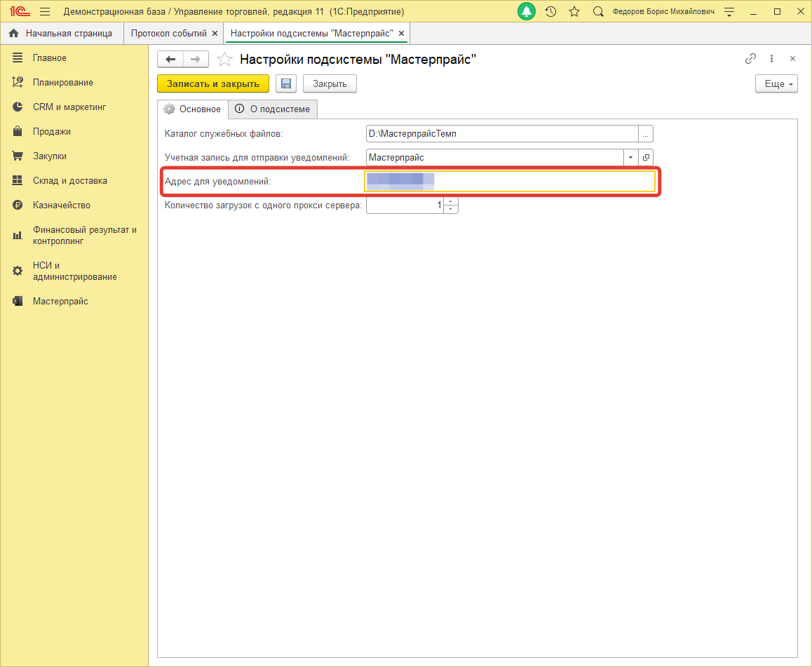Open favorites star in title bar
This screenshot has width=812, height=667.
point(574,12)
